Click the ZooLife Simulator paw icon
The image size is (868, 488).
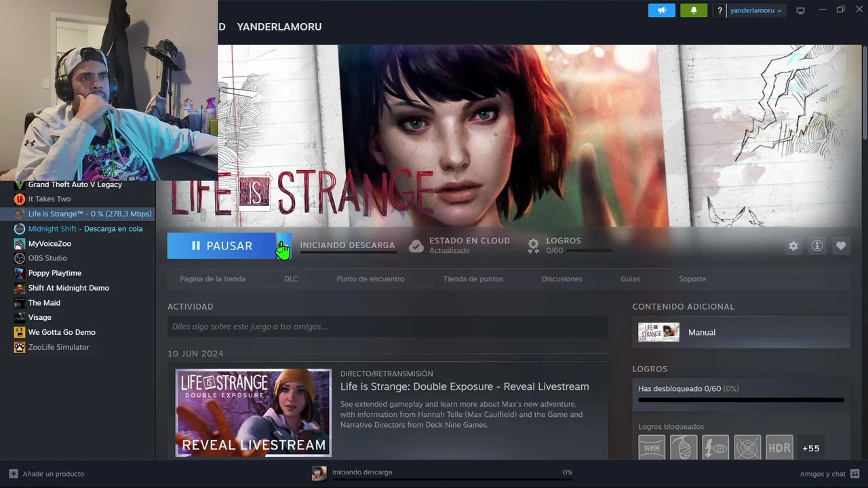tap(20, 347)
